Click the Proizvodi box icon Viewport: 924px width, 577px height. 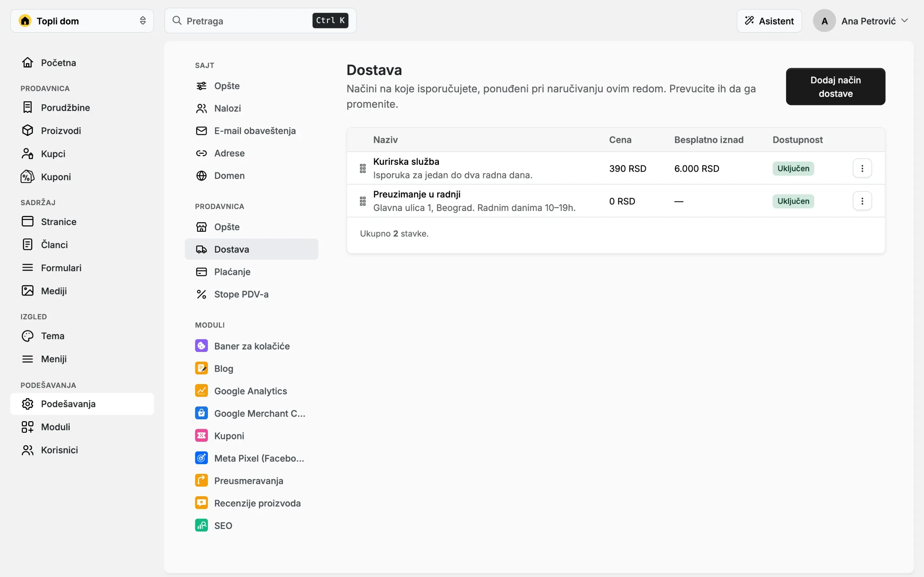pyautogui.click(x=27, y=131)
